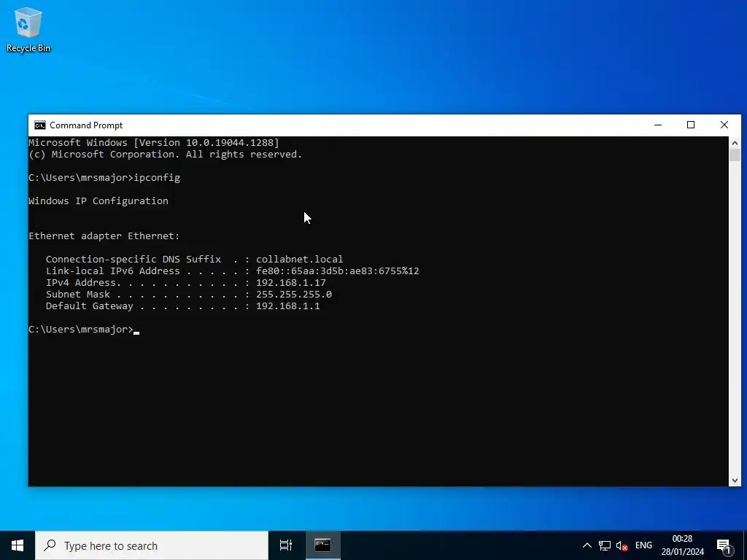Close the Command Prompt window
The height and width of the screenshot is (560, 747).
pyautogui.click(x=724, y=125)
